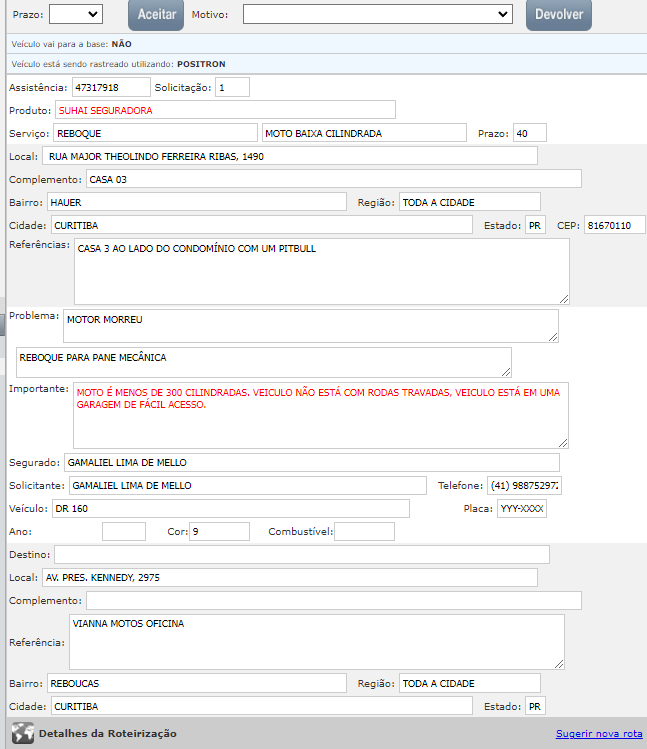The width and height of the screenshot is (647, 749).
Task: Click the Importante text area with red text
Action: point(320,415)
